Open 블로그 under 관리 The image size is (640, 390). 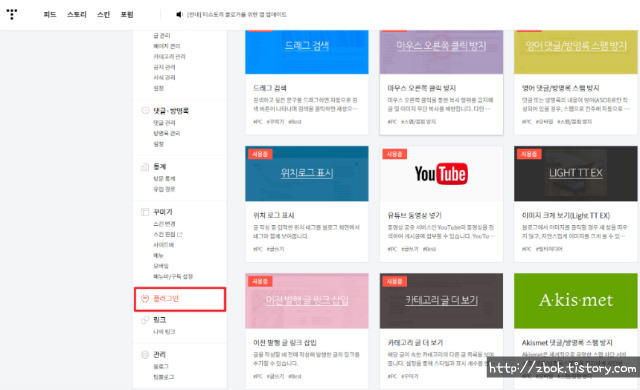[x=161, y=367]
